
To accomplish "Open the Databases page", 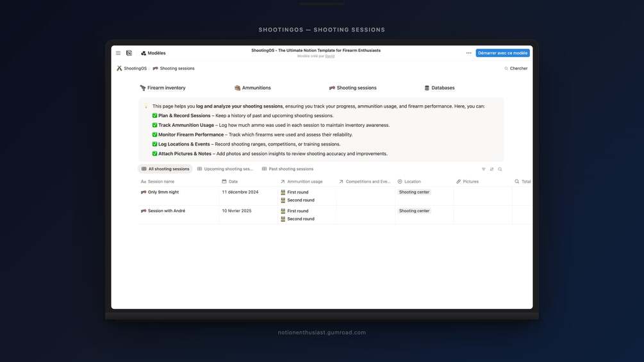I will coord(440,88).
